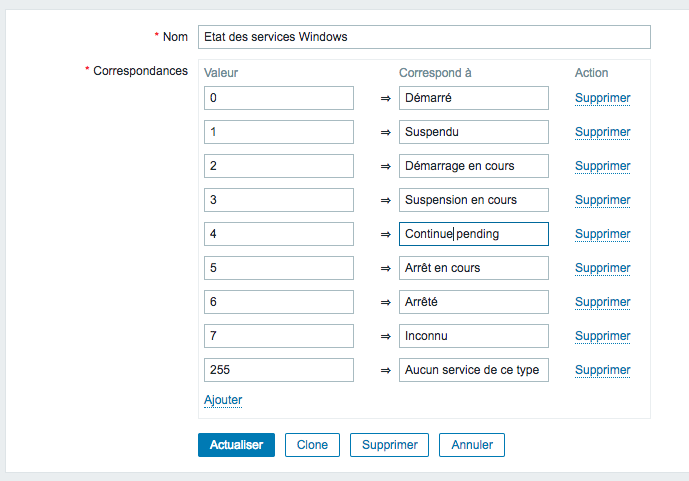The width and height of the screenshot is (689, 481).
Task: Remove the Démarré mapping row
Action: (602, 98)
